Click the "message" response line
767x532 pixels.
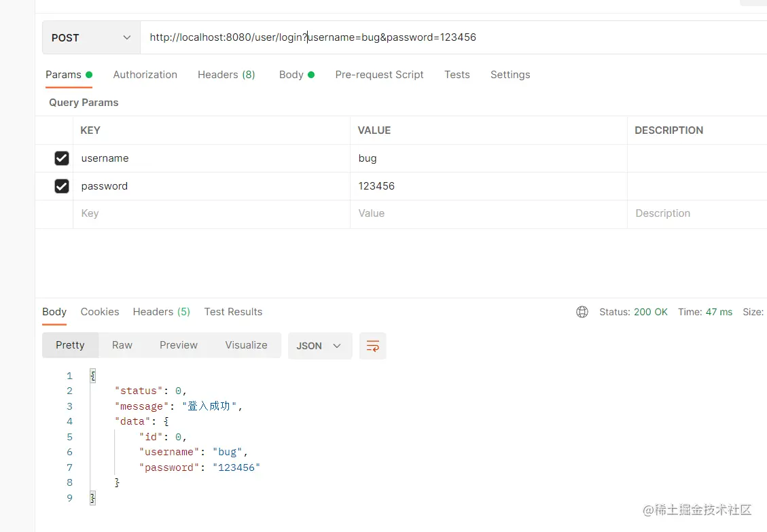tap(179, 406)
